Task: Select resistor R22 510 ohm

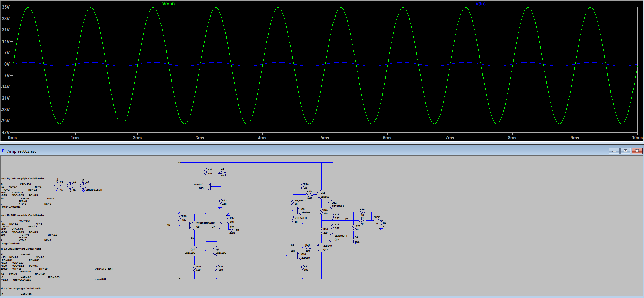Action: tap(206, 171)
